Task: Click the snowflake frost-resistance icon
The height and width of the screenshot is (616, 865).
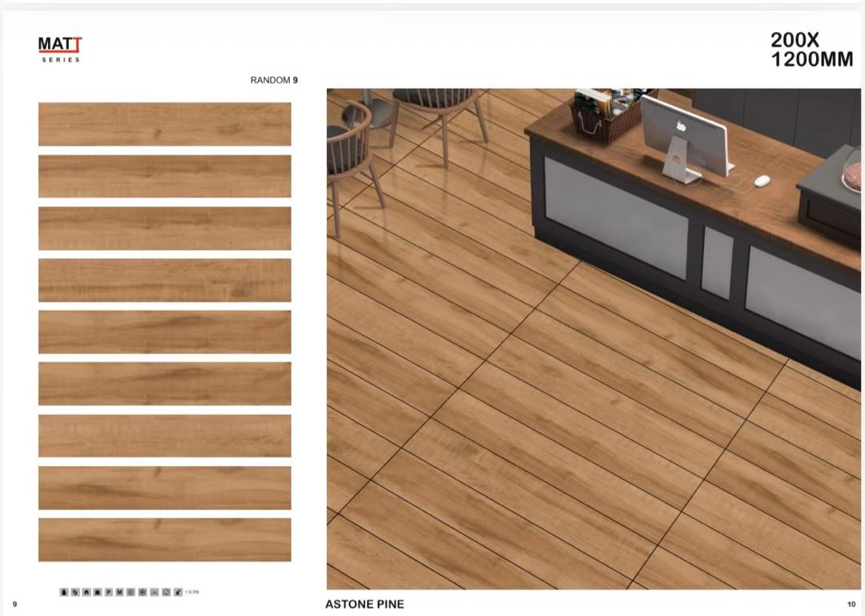Action: [143, 592]
